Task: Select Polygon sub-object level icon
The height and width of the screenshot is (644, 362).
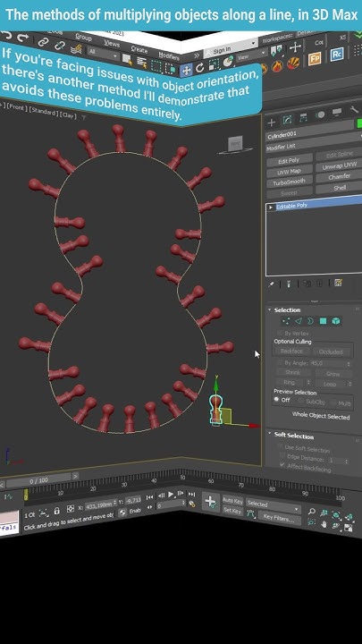Action: pos(323,321)
